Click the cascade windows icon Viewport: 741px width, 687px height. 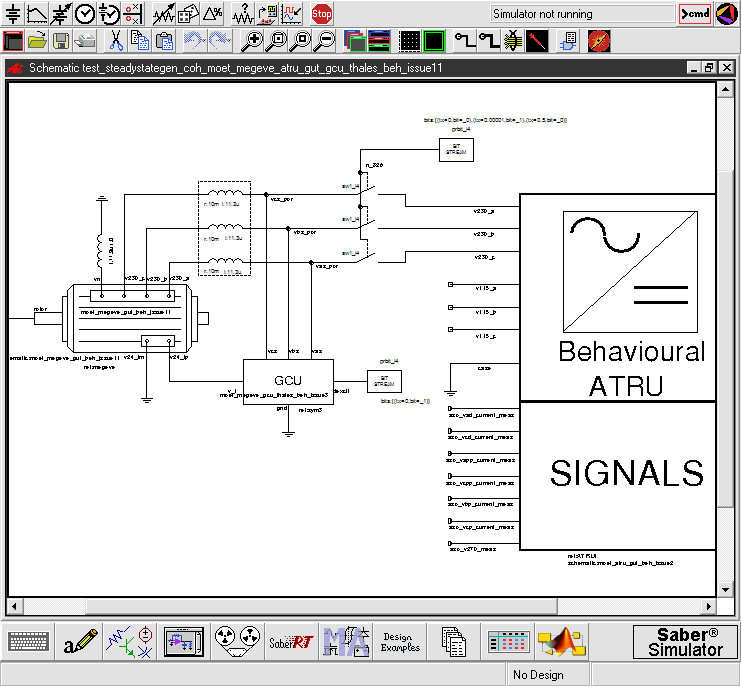(355, 41)
